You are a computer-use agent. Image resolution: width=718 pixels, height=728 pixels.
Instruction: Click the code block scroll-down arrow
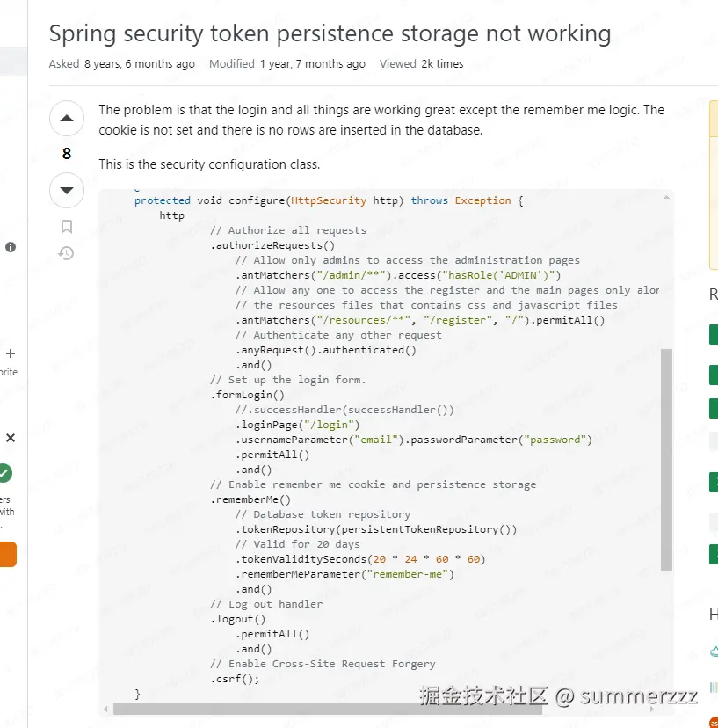tap(667, 695)
